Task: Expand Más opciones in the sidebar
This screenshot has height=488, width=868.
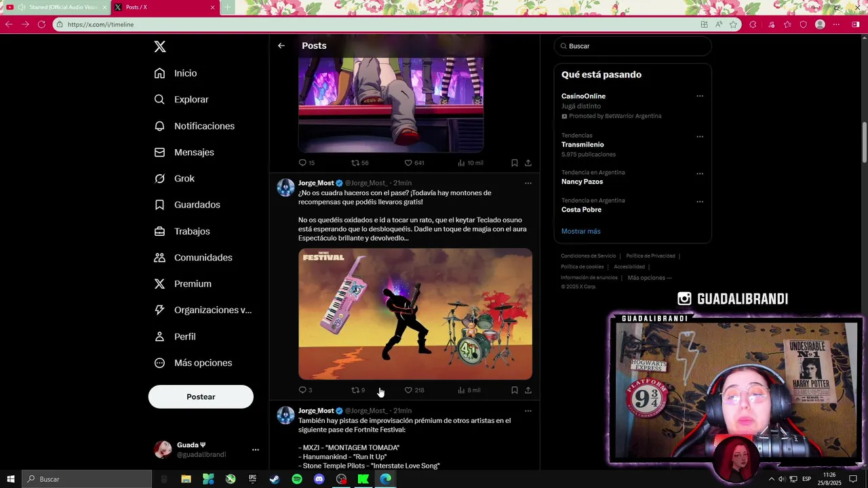Action: click(193, 363)
